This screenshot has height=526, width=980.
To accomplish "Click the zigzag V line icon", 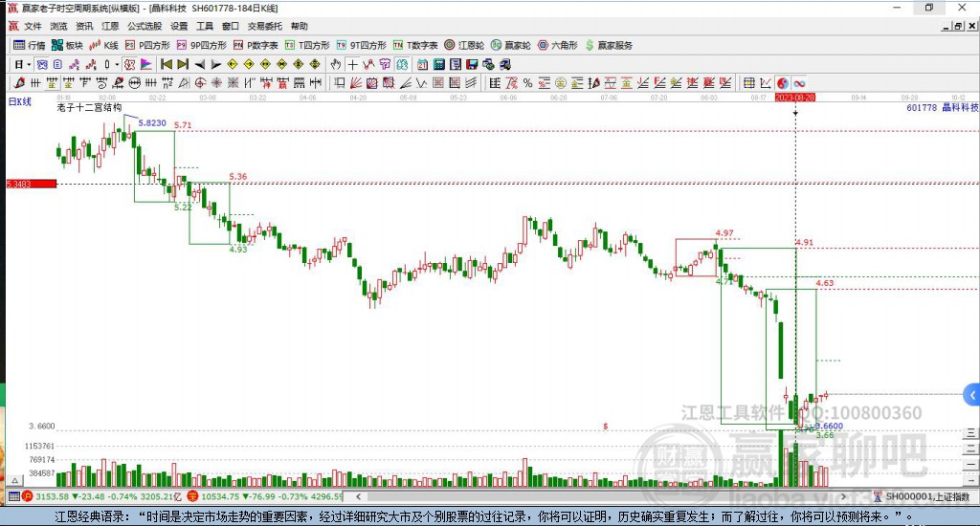I will pos(422,83).
